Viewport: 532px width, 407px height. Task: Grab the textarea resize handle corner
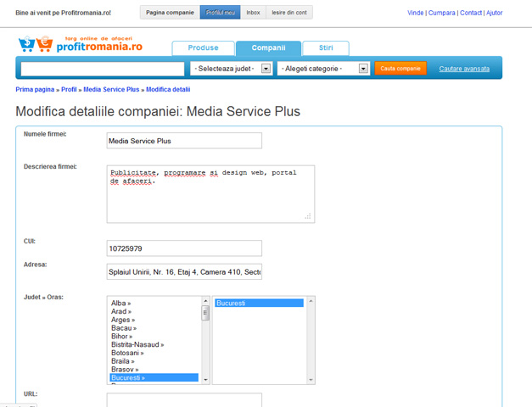tap(308, 216)
